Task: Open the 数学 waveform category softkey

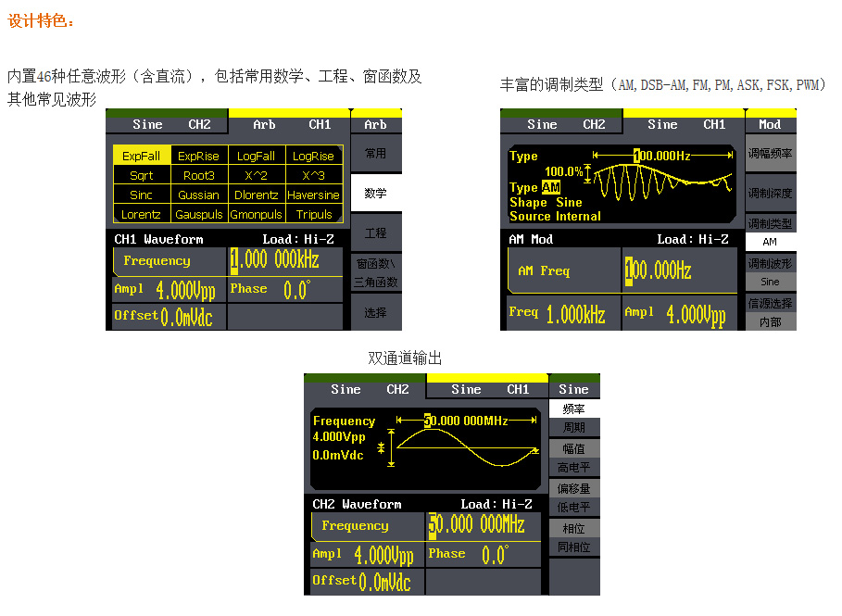Action: pos(376,194)
